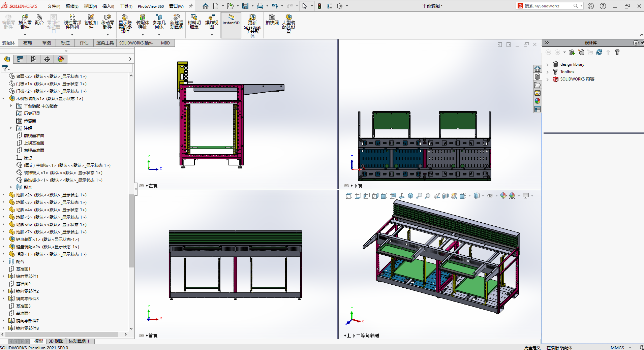This screenshot has height=350, width=644.
Task: Switch to SOLIDWORKS 插件 tab
Action: 136,43
